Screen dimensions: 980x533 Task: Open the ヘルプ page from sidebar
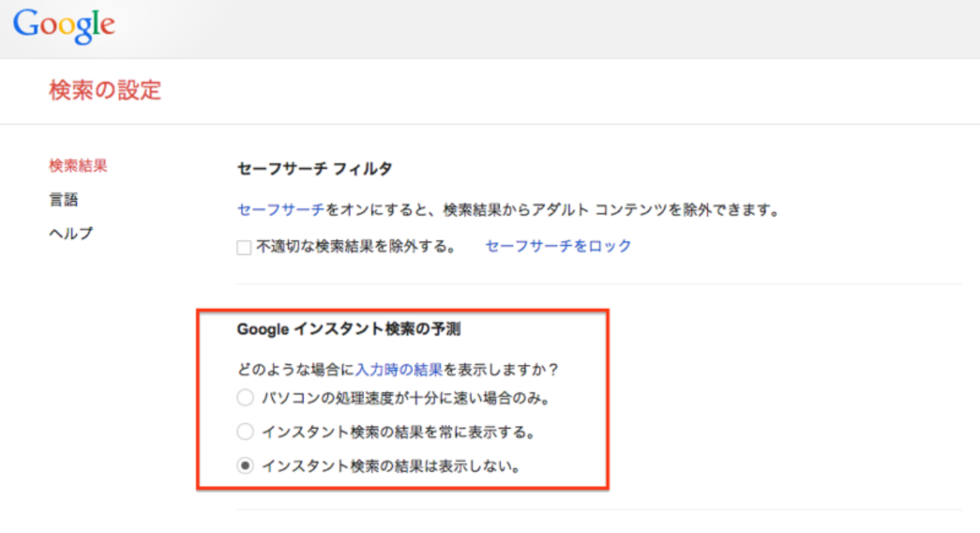point(71,233)
